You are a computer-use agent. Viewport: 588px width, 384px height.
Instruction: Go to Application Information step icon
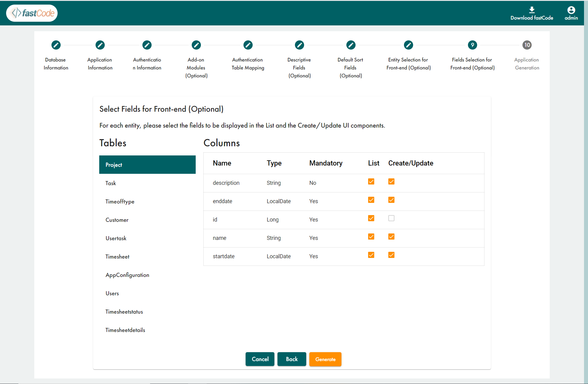tap(100, 45)
